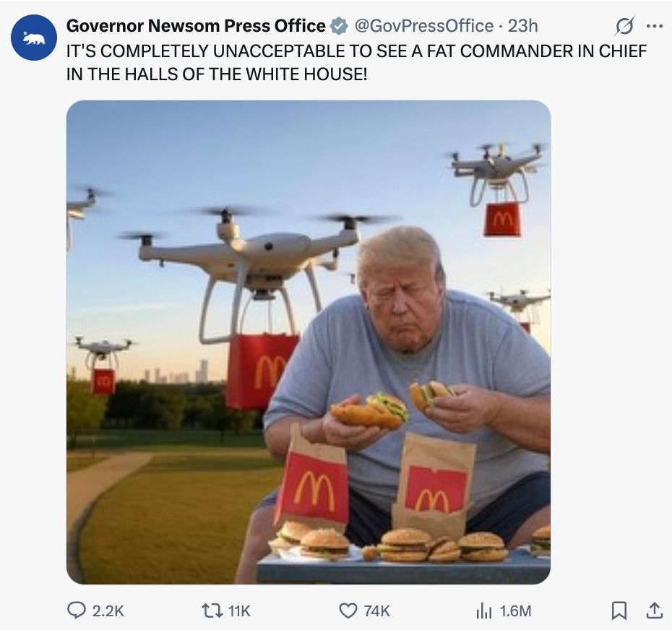
Task: Open Governor Newsom Press Office profile name
Action: [196, 26]
